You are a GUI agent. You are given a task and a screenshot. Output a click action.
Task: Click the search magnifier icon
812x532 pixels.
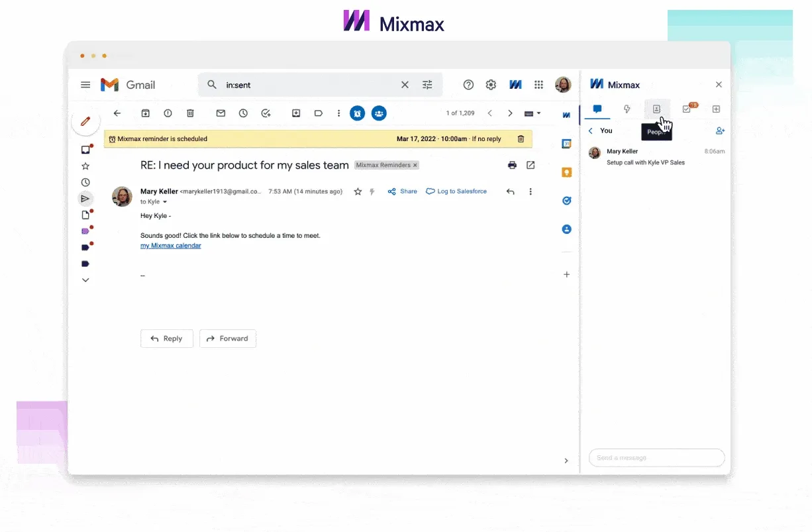pos(212,85)
